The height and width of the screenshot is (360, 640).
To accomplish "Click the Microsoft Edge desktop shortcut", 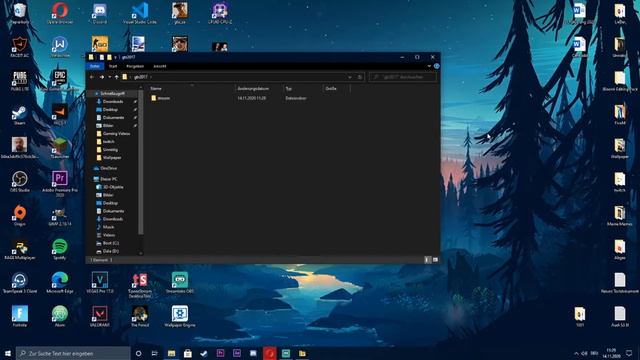I will click(60, 282).
